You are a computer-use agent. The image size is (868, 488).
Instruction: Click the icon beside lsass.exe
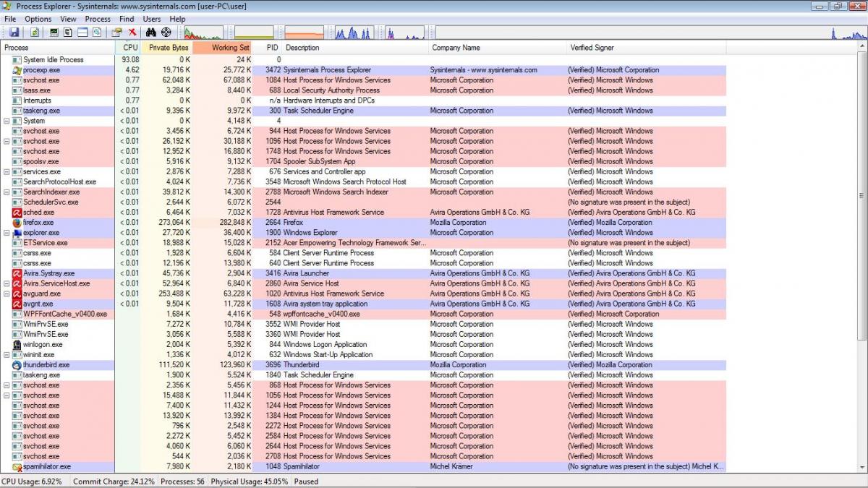(x=17, y=90)
